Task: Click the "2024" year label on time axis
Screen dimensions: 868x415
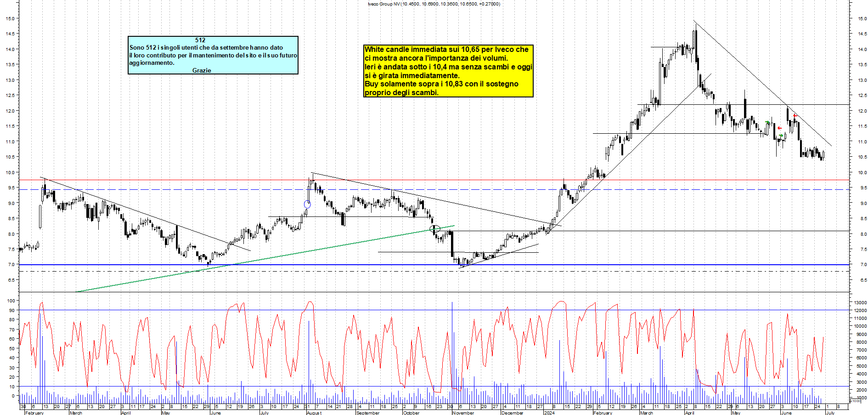Action: [x=549, y=413]
